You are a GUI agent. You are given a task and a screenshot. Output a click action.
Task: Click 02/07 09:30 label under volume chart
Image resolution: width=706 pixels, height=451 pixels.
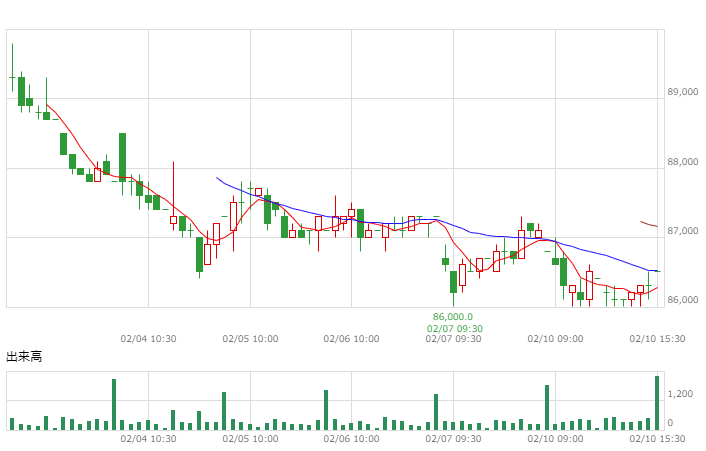pyautogui.click(x=453, y=439)
